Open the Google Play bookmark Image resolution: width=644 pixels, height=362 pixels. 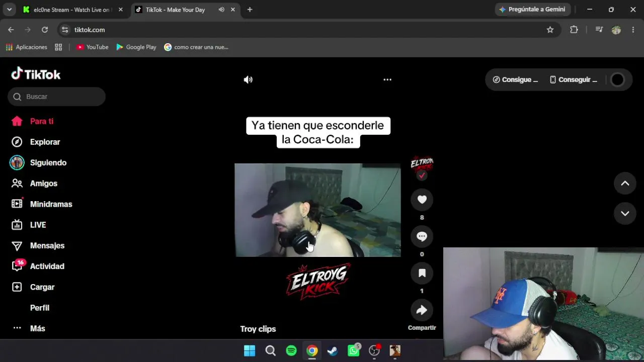[x=136, y=47]
